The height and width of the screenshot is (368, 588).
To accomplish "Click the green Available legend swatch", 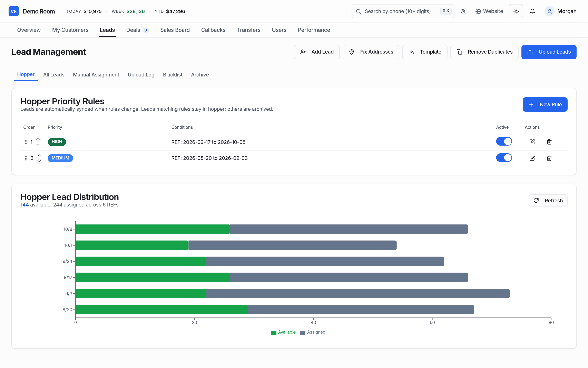I will [273, 332].
